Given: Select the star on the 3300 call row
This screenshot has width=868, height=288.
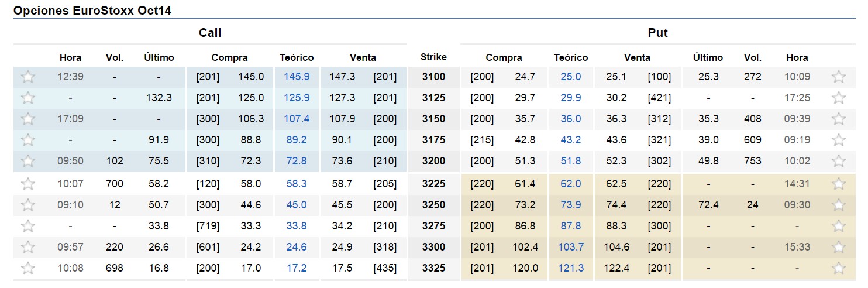Looking at the screenshot, I should coord(27,247).
